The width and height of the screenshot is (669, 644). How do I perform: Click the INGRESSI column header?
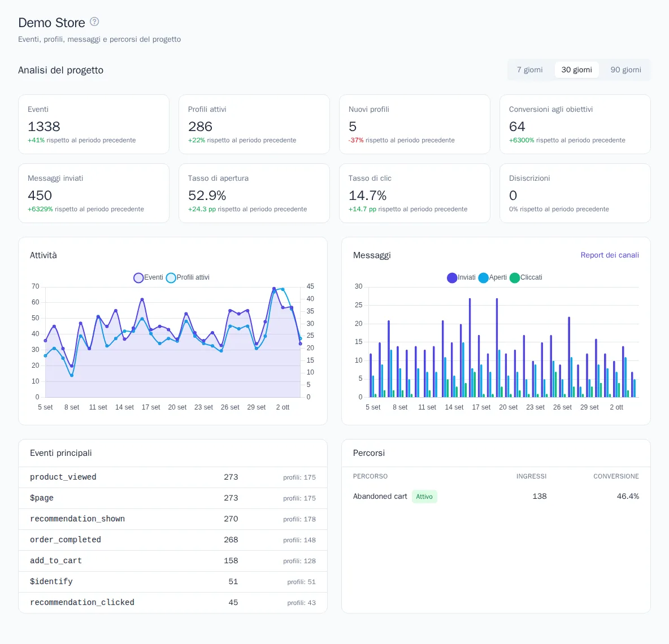tap(531, 476)
